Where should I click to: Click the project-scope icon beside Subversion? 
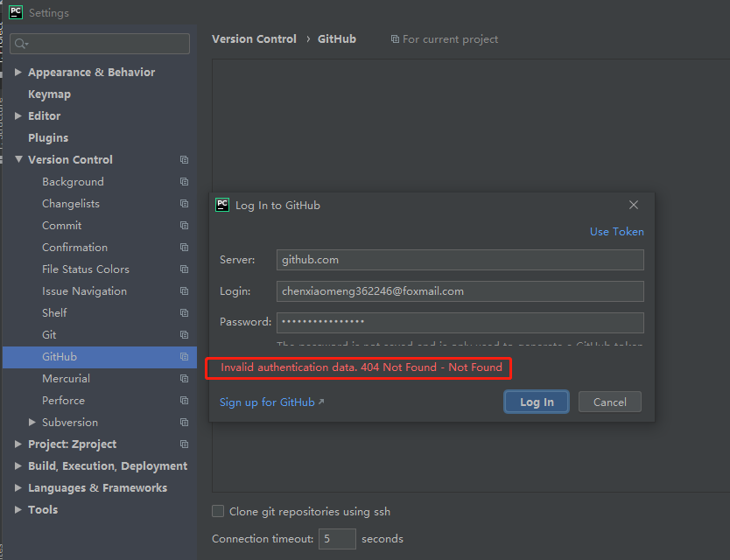point(185,423)
